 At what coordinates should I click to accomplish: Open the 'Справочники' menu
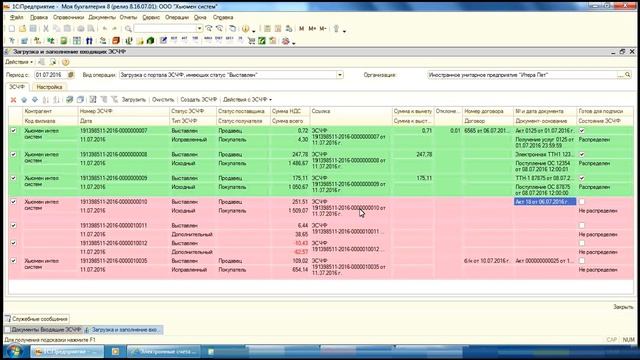coord(68,17)
